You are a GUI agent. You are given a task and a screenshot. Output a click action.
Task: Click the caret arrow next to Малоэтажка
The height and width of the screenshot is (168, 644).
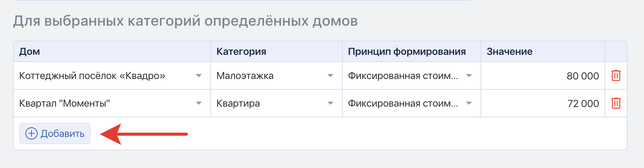330,76
